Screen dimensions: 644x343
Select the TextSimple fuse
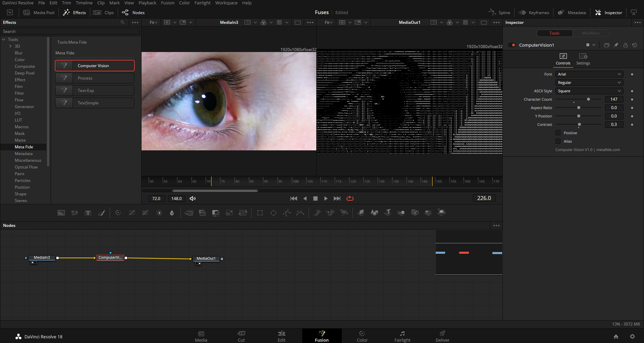click(x=95, y=103)
